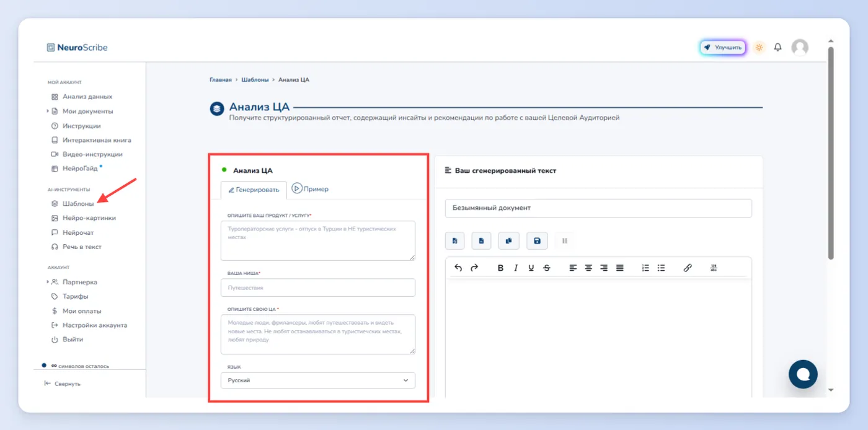The image size is (868, 430).
Task: Toggle strikethrough formatting icon
Action: point(546,268)
